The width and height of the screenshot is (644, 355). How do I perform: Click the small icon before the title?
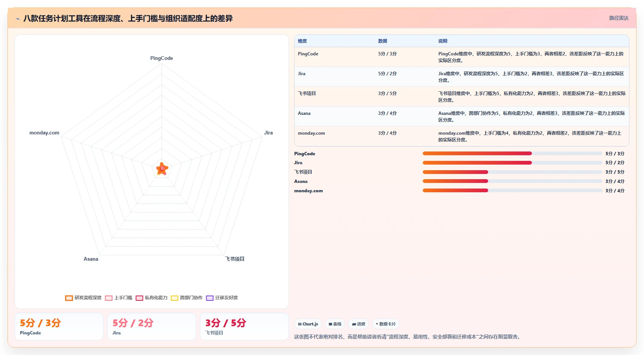tap(18, 19)
